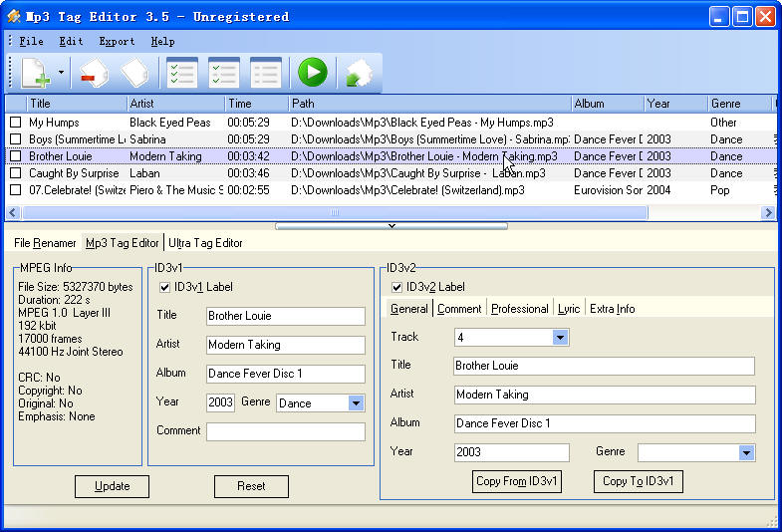Open the Edit menu

tap(72, 42)
